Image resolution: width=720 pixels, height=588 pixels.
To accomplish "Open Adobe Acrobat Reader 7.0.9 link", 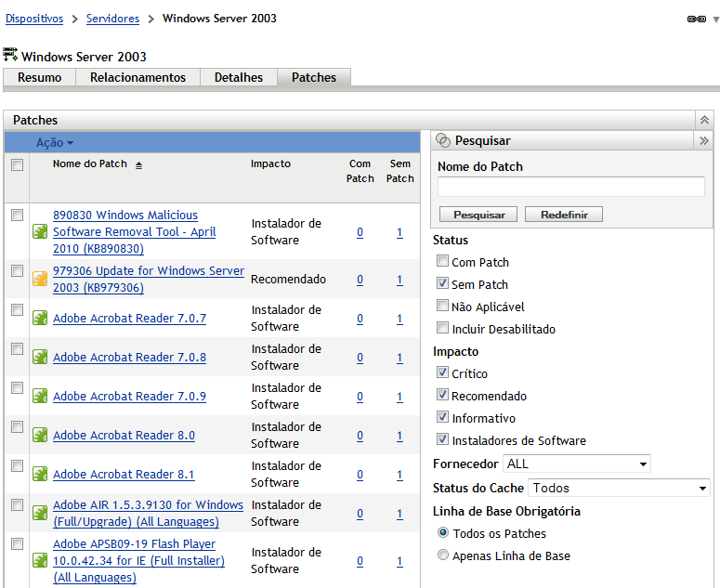I will [x=129, y=396].
